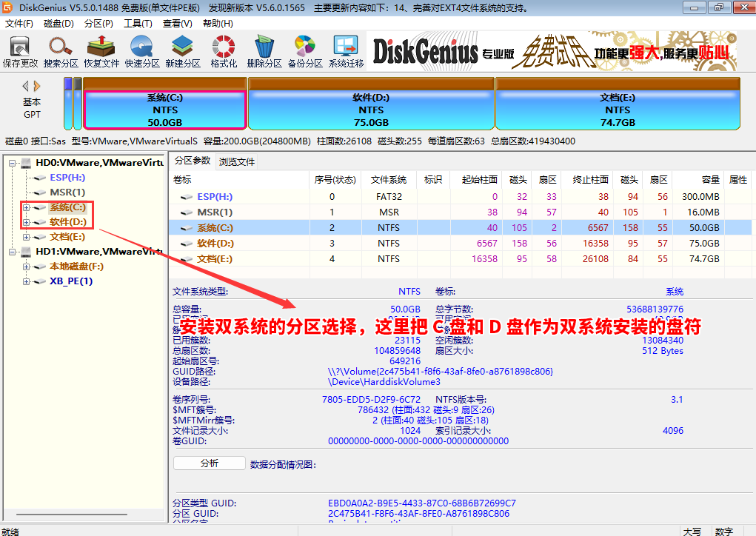Click the DiskGenius app icon in title bar

(x=7, y=7)
